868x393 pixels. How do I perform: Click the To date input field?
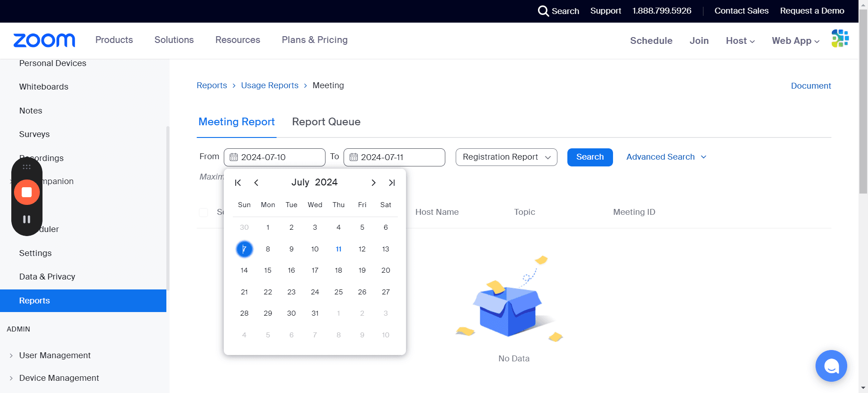click(x=394, y=157)
